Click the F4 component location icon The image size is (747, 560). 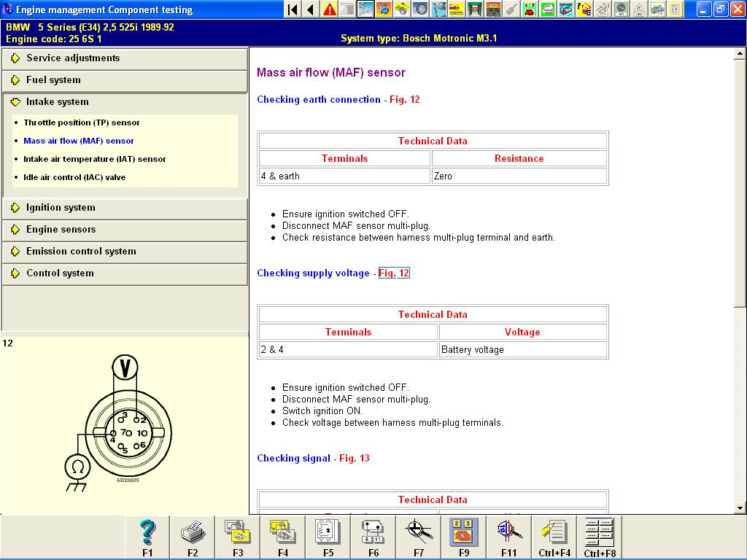tap(283, 537)
